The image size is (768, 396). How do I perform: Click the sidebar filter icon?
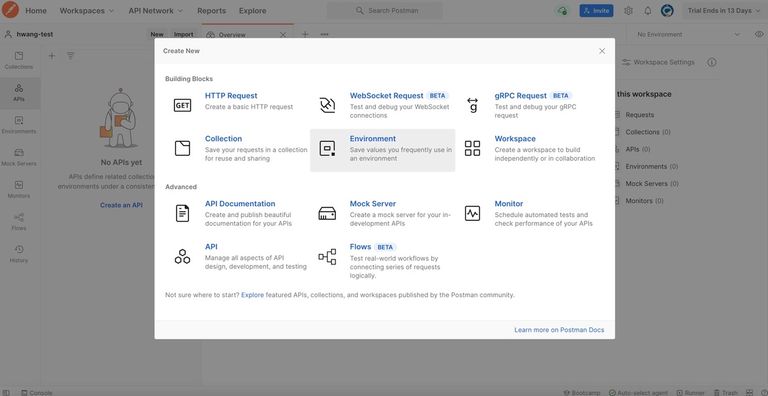[71, 56]
